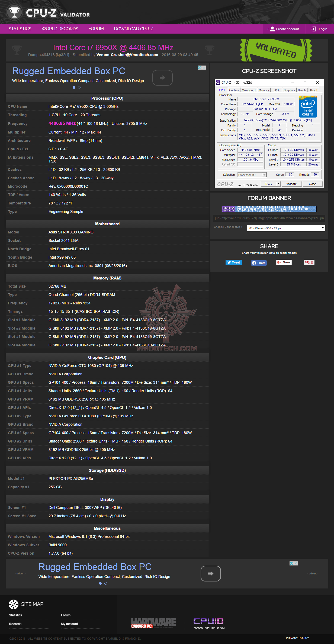This screenshot has height=644, width=334.
Task: Select 'Asus STRIX X99 GAMING' model text
Action: coord(71,232)
